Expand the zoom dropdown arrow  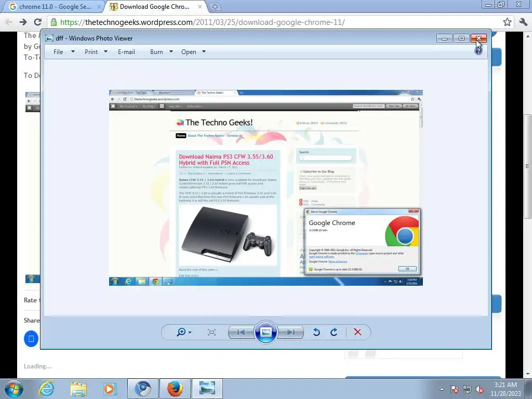[x=190, y=332]
